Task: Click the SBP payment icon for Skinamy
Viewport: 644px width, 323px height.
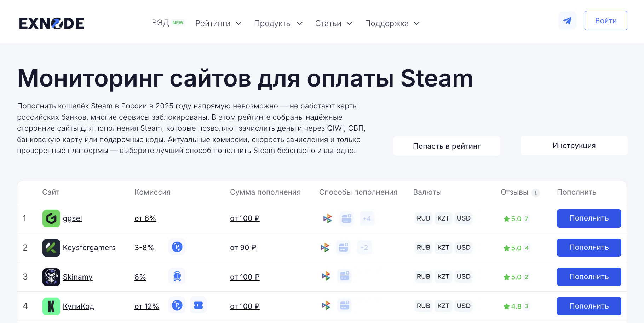Action: coord(326,276)
